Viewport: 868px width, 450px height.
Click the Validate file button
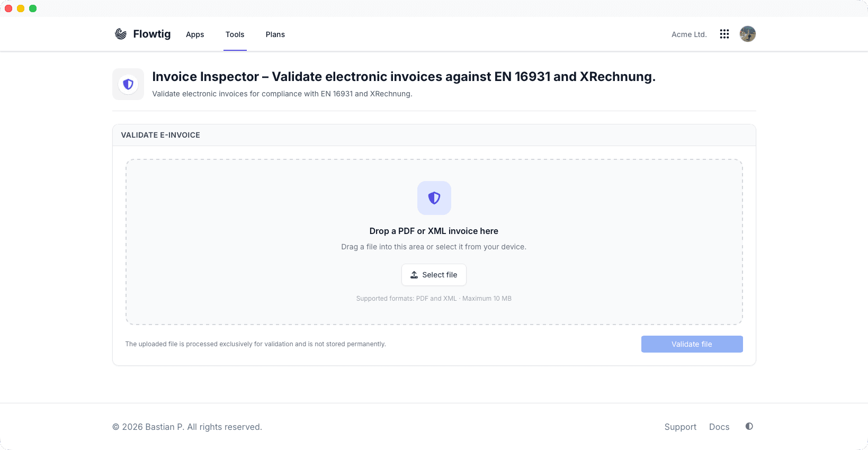pyautogui.click(x=692, y=344)
